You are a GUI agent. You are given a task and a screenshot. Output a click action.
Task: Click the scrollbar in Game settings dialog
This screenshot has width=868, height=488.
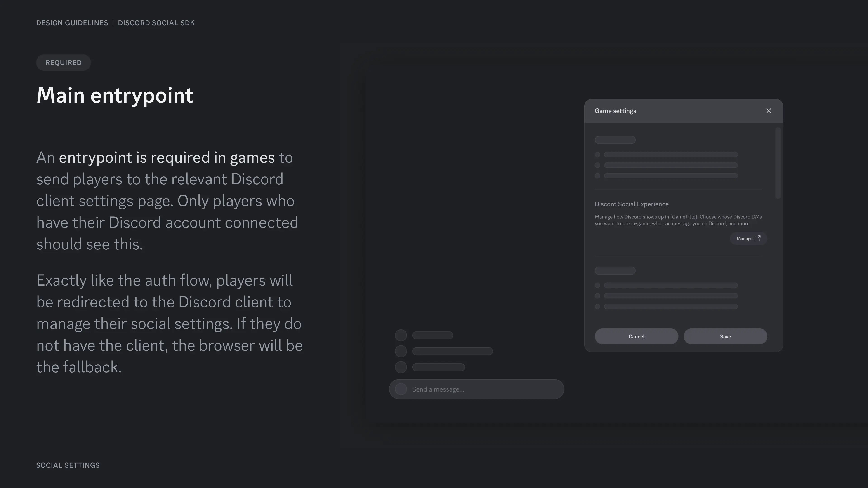tap(778, 163)
